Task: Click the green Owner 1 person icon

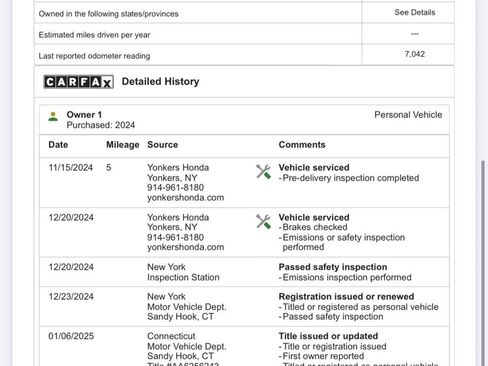Action: [x=53, y=116]
